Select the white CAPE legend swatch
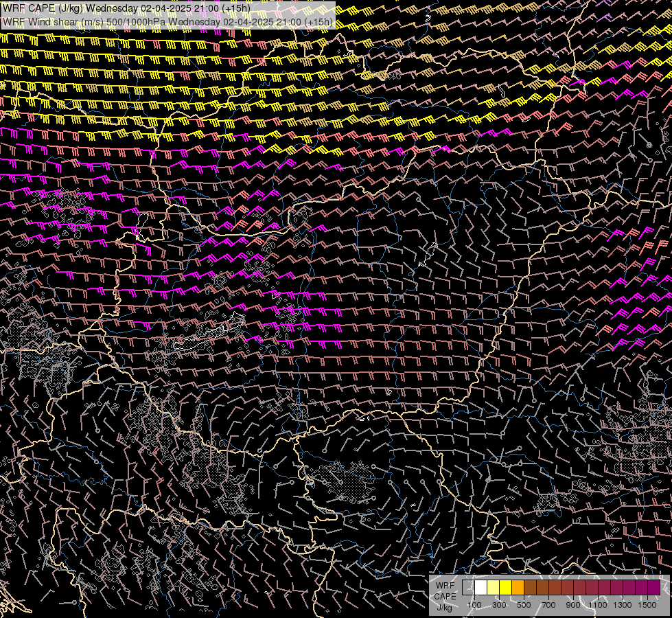Image resolution: width=672 pixels, height=618 pixels. [481, 587]
